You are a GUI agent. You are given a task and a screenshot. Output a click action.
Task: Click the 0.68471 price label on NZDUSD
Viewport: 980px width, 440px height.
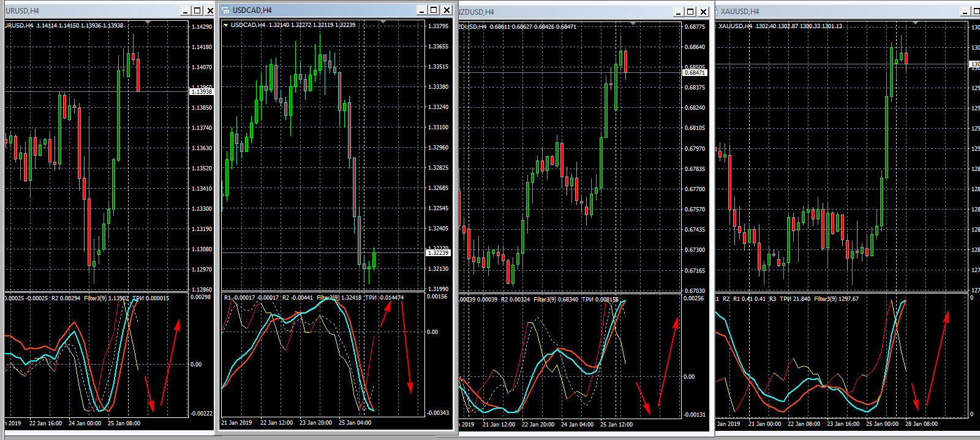coord(695,73)
